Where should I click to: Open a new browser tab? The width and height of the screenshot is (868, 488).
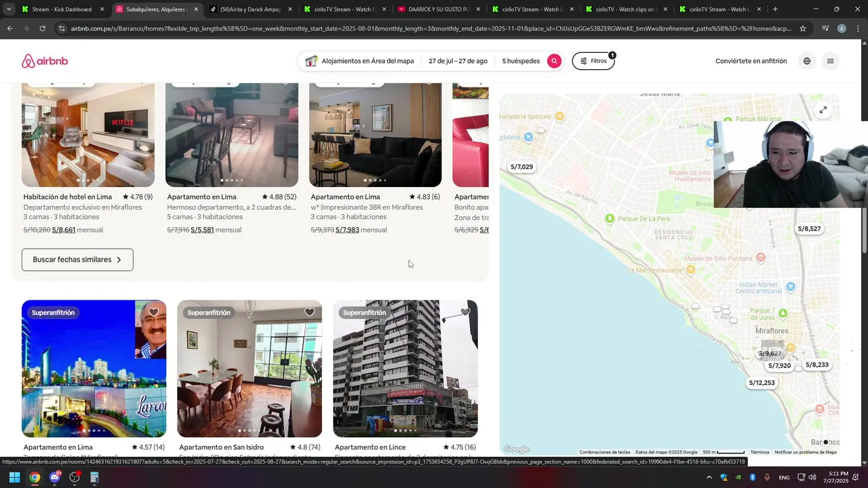[775, 9]
